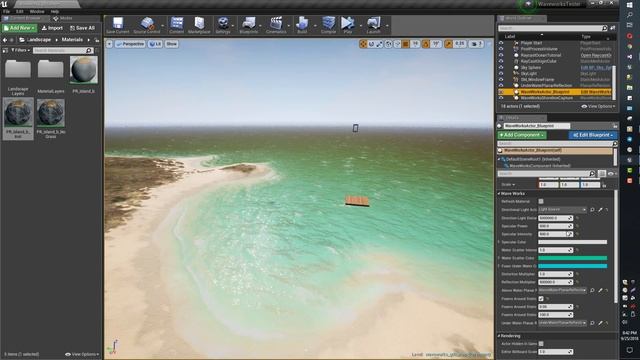Check the Refresh Material checkbox
Image resolution: width=640 pixels, height=360 pixels.
point(541,201)
